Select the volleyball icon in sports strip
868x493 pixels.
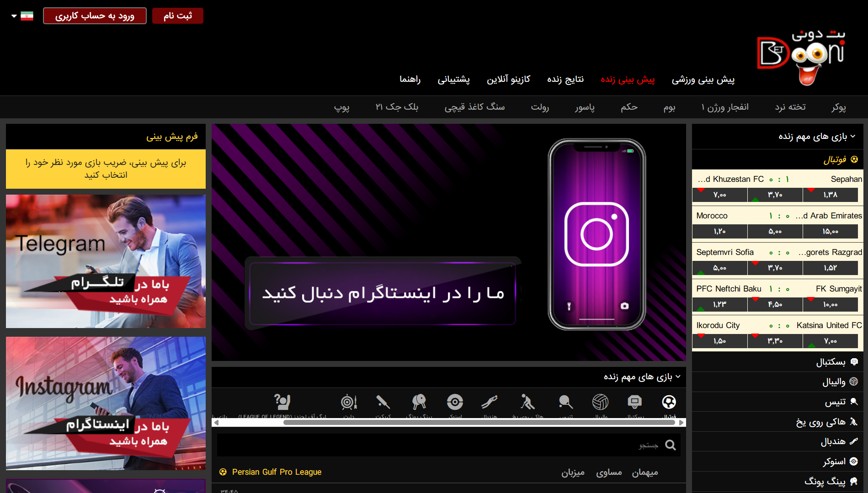pos(600,402)
